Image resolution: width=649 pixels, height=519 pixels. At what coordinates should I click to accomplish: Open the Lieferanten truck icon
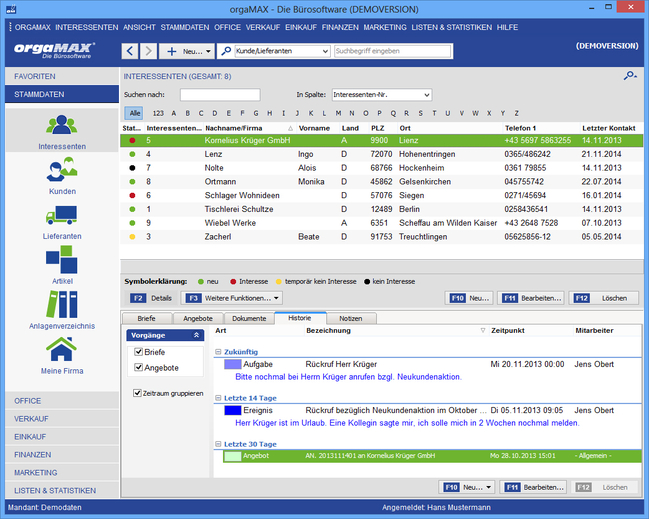tap(62, 215)
